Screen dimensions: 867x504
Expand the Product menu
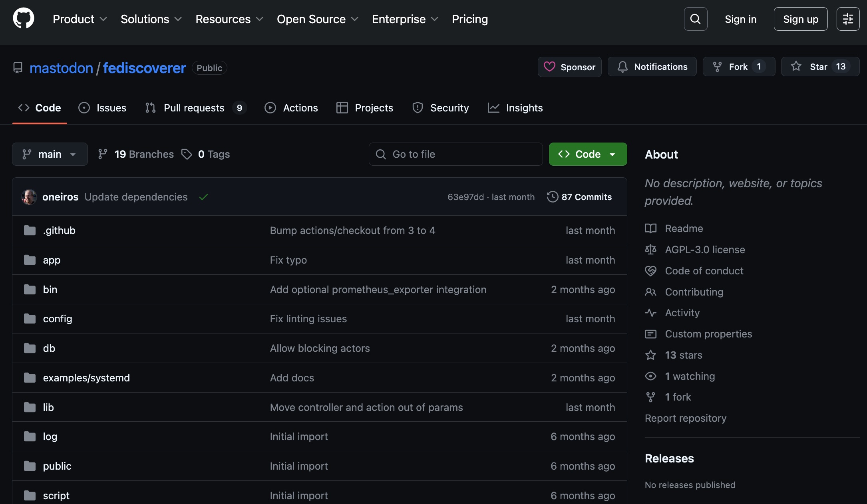pyautogui.click(x=80, y=19)
